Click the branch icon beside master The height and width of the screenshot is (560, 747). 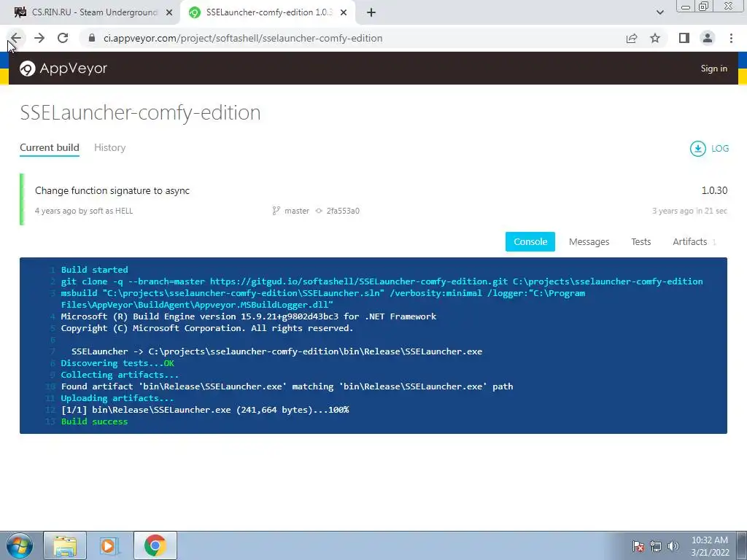click(276, 211)
